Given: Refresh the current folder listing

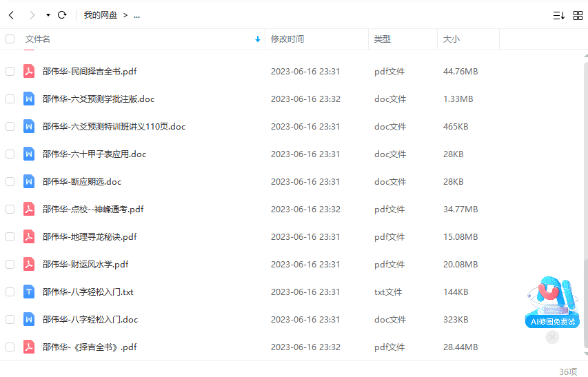Looking at the screenshot, I should [x=62, y=14].
